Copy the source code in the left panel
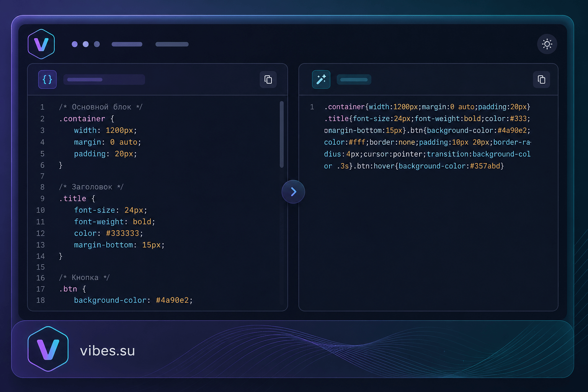This screenshot has width=588, height=392. (268, 80)
